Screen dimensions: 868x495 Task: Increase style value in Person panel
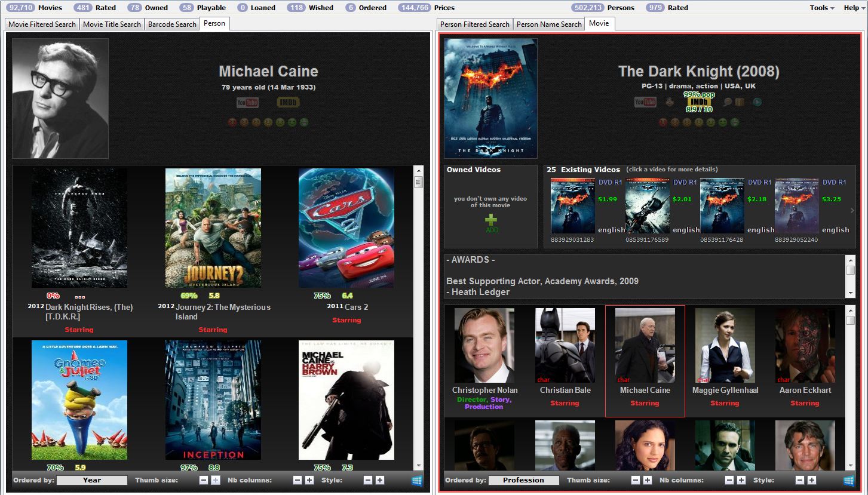[x=380, y=480]
